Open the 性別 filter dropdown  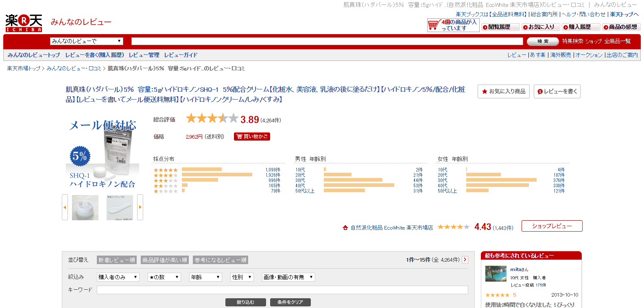coord(242,277)
